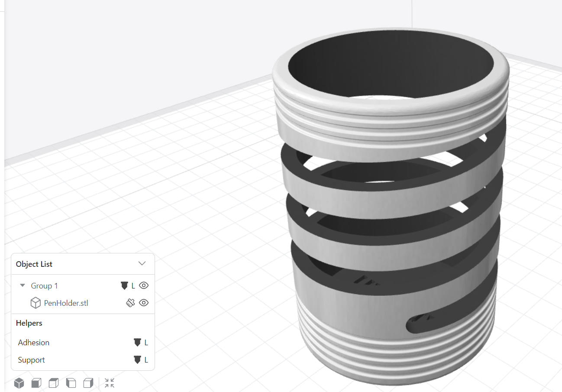Collapse the Group 1 tree item

point(22,285)
